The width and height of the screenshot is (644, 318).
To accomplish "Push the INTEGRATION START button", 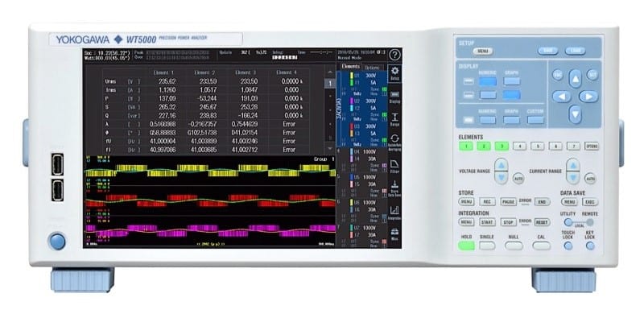I will pos(487,222).
